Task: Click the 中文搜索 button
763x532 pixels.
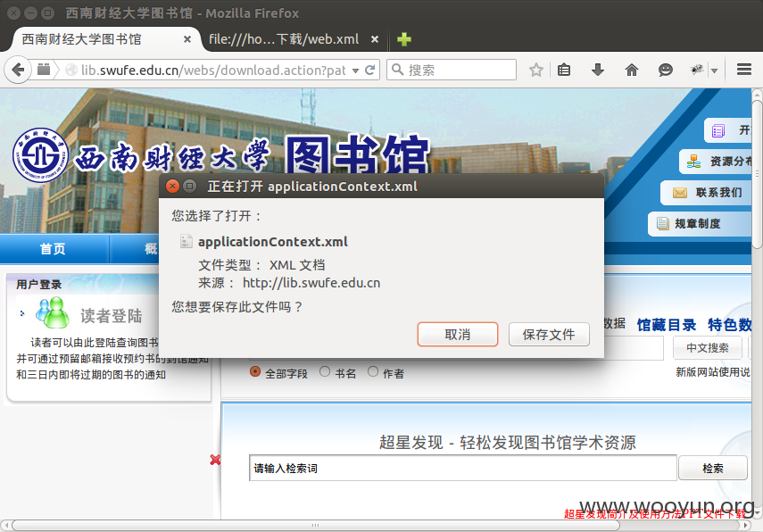Action: (708, 347)
